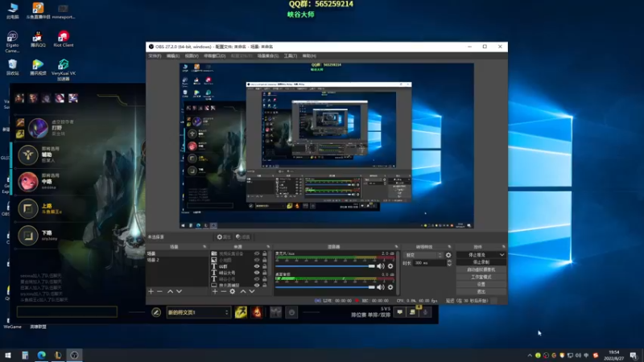Open VeryKuai VK加速器 desktop shortcut
644x362 pixels.
[x=64, y=70]
